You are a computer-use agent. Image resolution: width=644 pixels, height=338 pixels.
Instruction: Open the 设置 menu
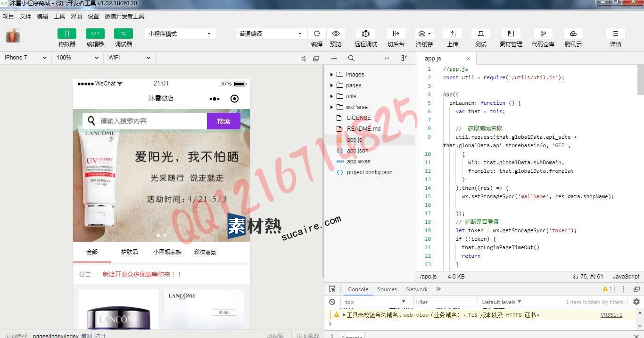tap(93, 16)
